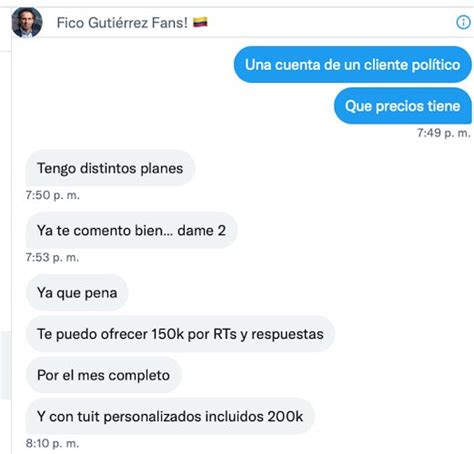Screen dimensions: 474x454
Task: Select the 'Una cuenta de un cliente político' message
Action: pyautogui.click(x=353, y=64)
